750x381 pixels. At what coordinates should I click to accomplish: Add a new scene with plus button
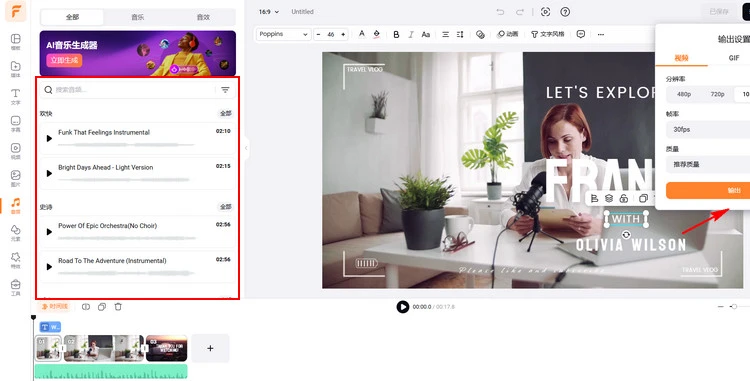(x=210, y=348)
